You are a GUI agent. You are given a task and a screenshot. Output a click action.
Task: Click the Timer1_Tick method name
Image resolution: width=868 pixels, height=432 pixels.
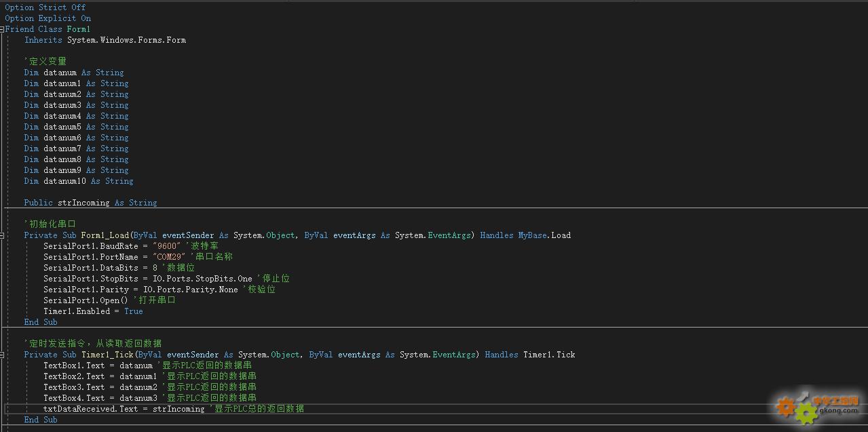click(107, 355)
